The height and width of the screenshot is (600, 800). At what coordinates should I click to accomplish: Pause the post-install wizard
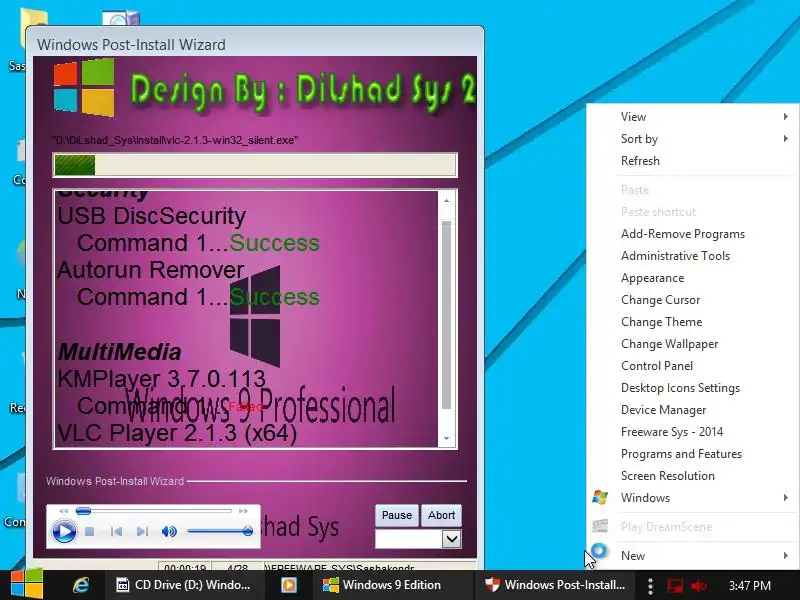[396, 515]
